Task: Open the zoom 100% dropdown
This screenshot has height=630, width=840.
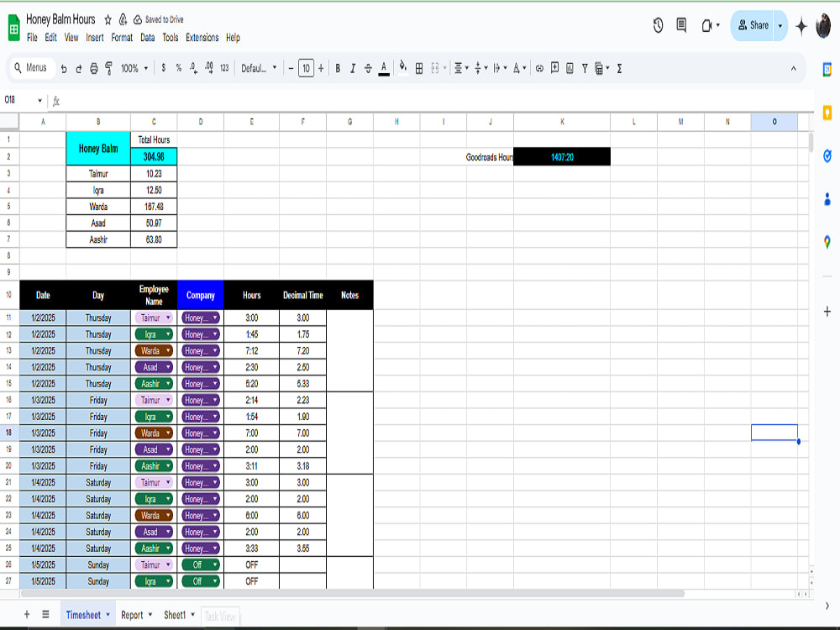Action: coord(134,69)
